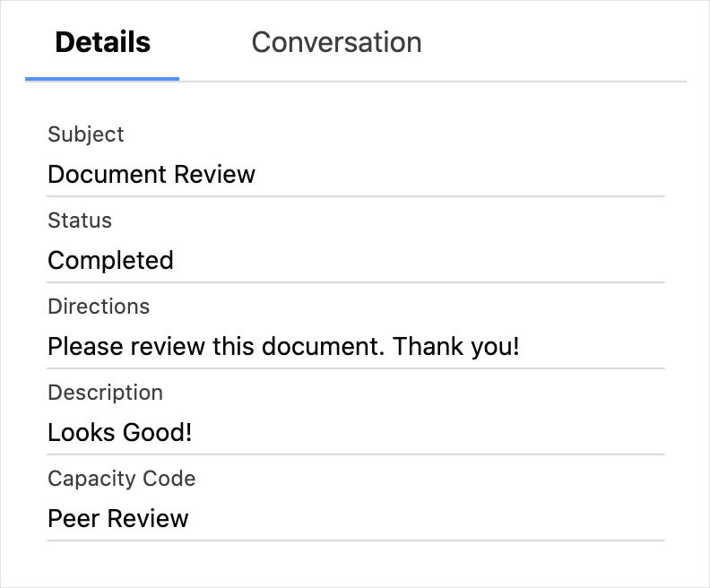Click the word 'Peer' in Capacity Code value
This screenshot has width=710, height=588.
coord(68,518)
